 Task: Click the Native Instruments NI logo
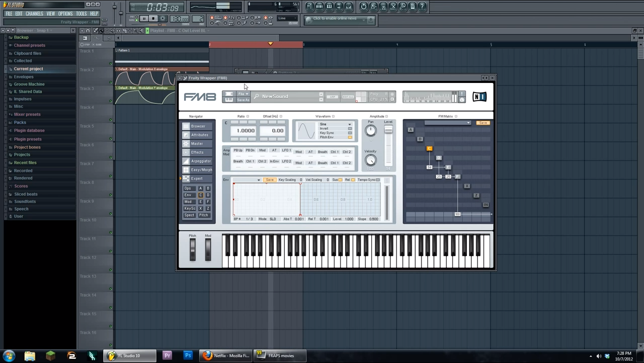tap(479, 97)
